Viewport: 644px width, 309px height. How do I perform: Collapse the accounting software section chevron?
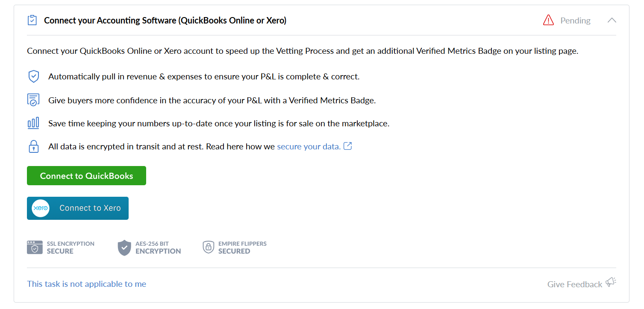pos(612,20)
